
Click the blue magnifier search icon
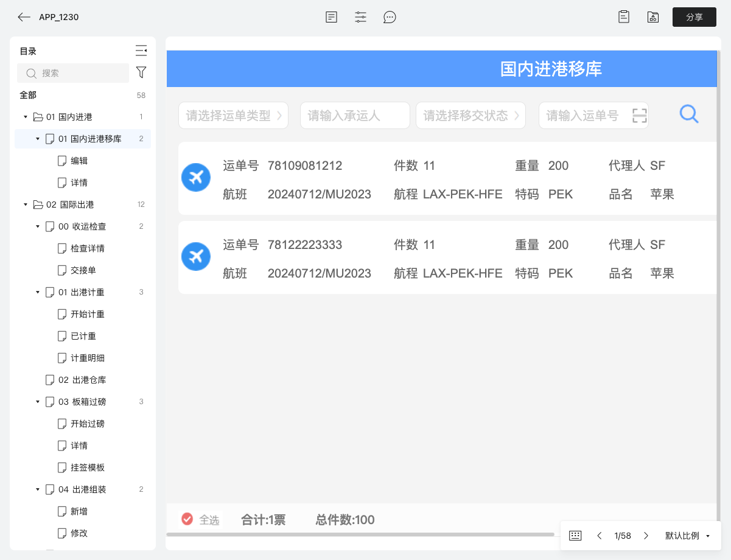pyautogui.click(x=689, y=114)
